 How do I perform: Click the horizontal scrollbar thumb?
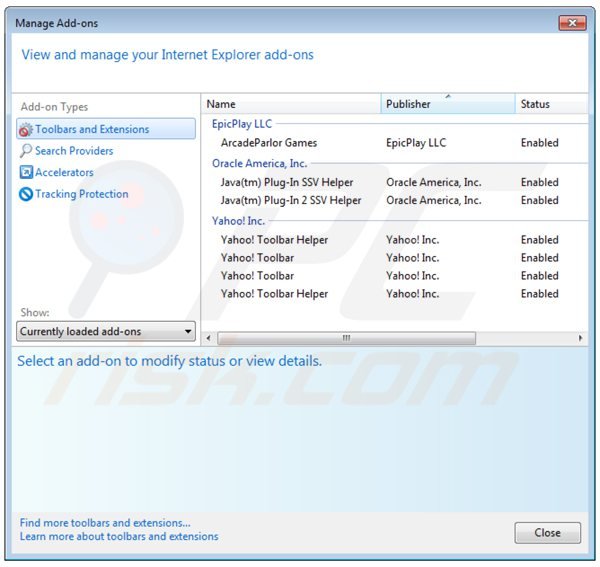[347, 338]
